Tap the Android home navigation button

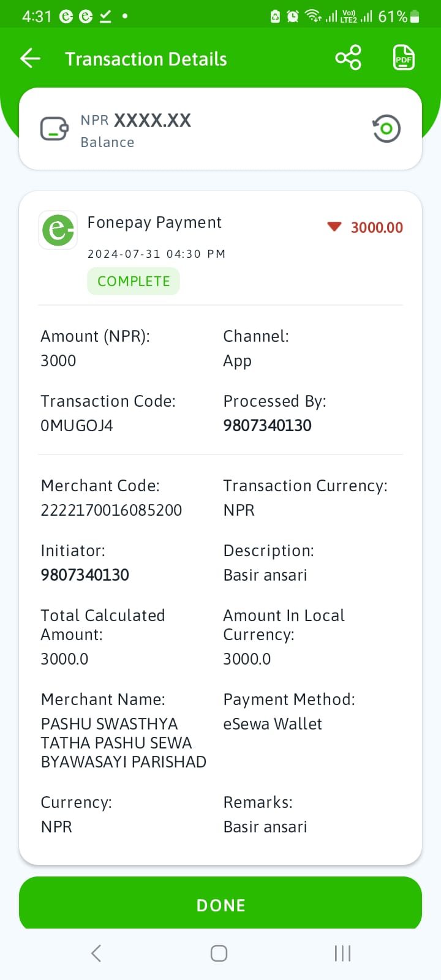(x=219, y=953)
